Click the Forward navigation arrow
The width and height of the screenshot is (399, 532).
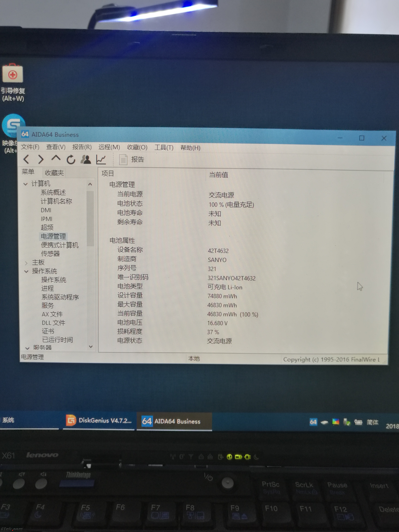click(x=41, y=159)
